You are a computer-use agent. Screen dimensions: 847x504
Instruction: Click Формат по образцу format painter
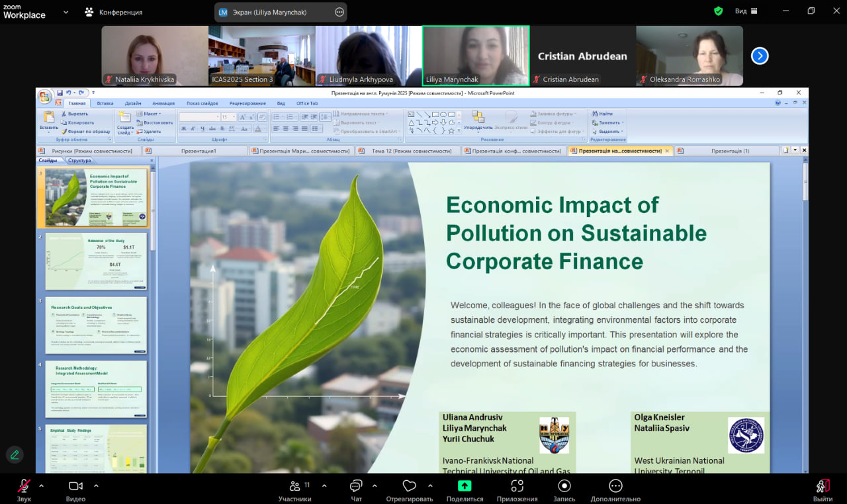pos(85,131)
